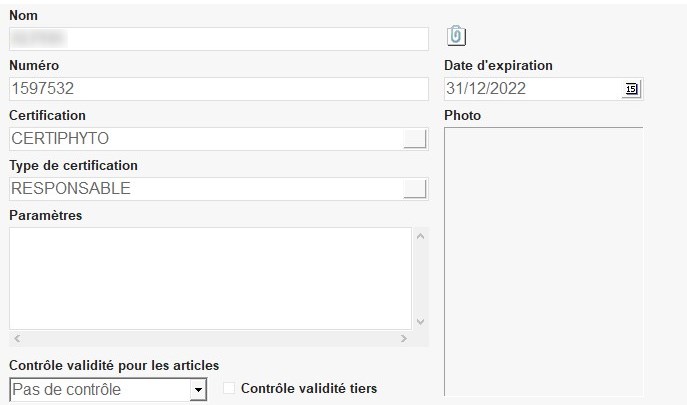Click the empty Photo box

(543, 260)
